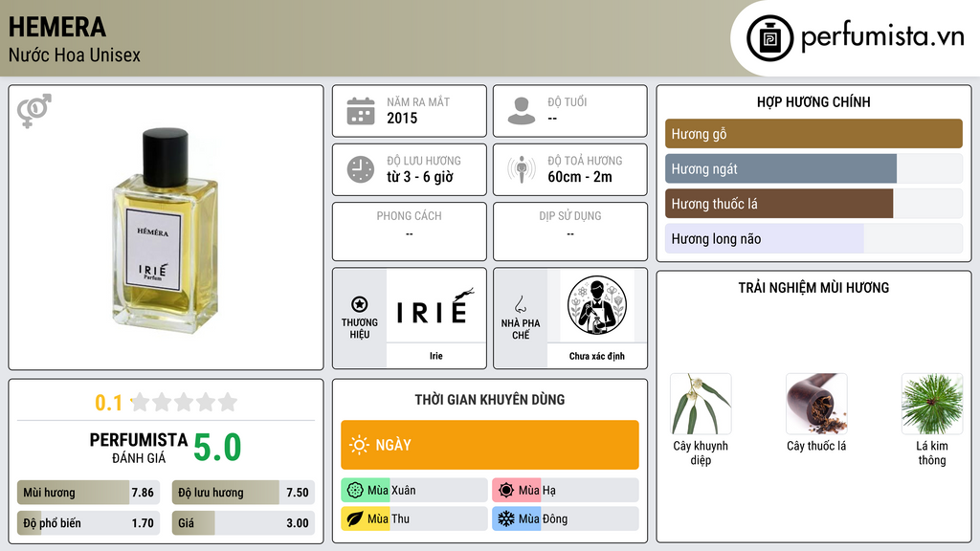Click the sun icon in the Ngày bar
Viewport: 980px width, 551px height.
(359, 445)
